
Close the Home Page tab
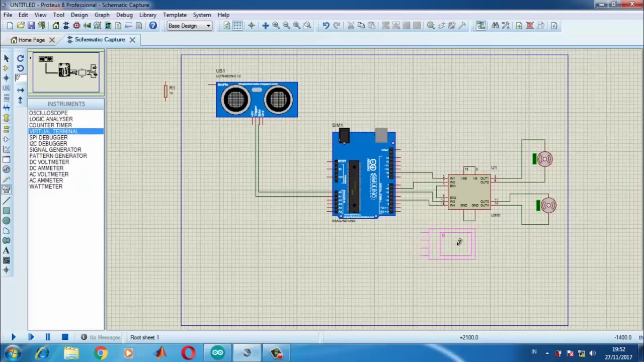click(x=52, y=40)
